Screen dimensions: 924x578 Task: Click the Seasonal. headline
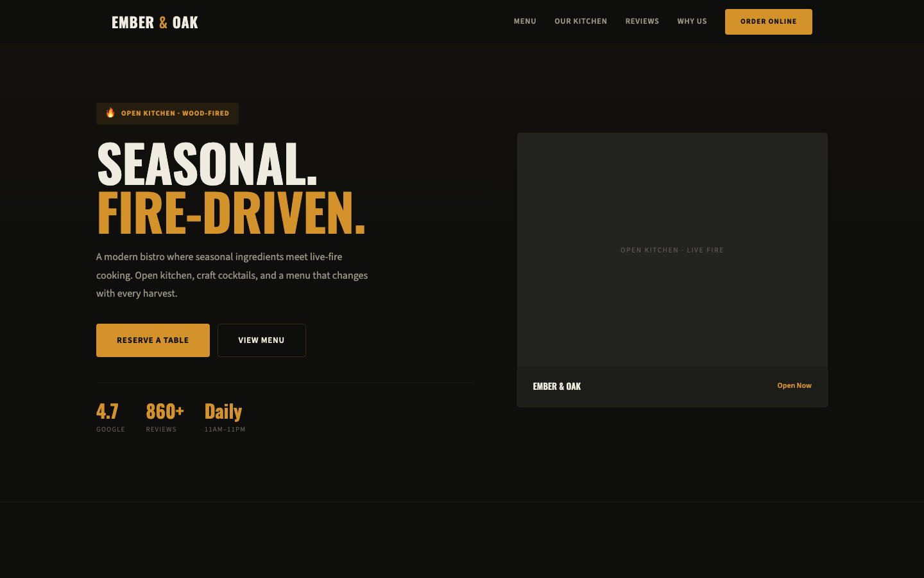pyautogui.click(x=207, y=164)
